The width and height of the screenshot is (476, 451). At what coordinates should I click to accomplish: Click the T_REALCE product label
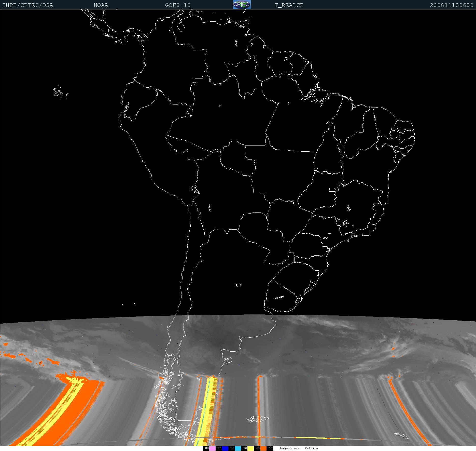(289, 5)
